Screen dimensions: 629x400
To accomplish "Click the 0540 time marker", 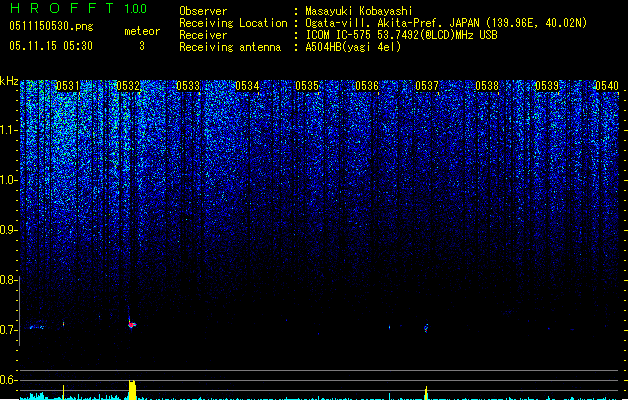I will pos(607,86).
